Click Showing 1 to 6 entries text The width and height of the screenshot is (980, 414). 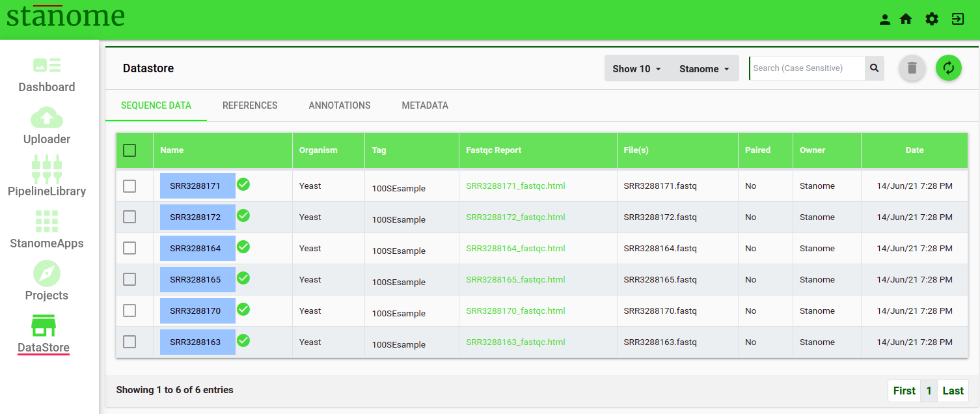click(174, 390)
